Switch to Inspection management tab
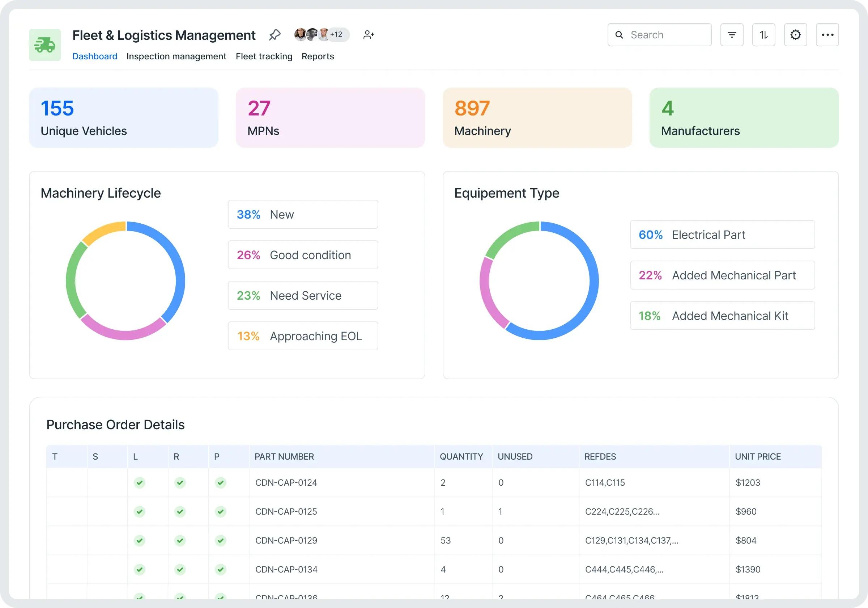The height and width of the screenshot is (608, 868). click(176, 56)
